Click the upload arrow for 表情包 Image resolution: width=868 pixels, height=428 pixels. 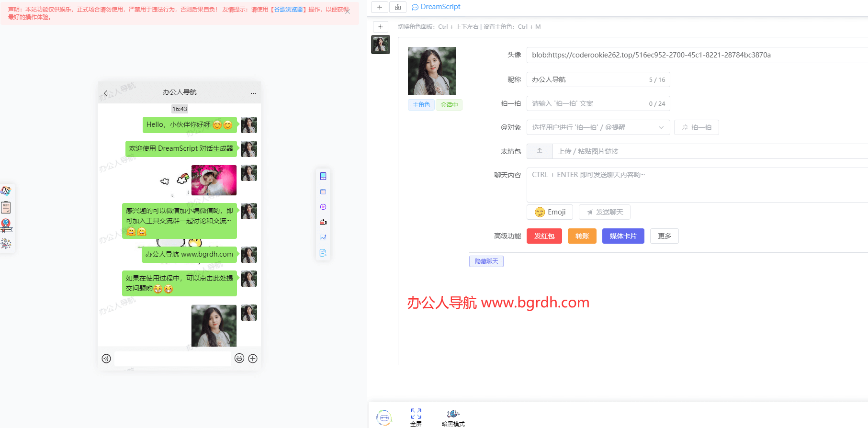(540, 151)
